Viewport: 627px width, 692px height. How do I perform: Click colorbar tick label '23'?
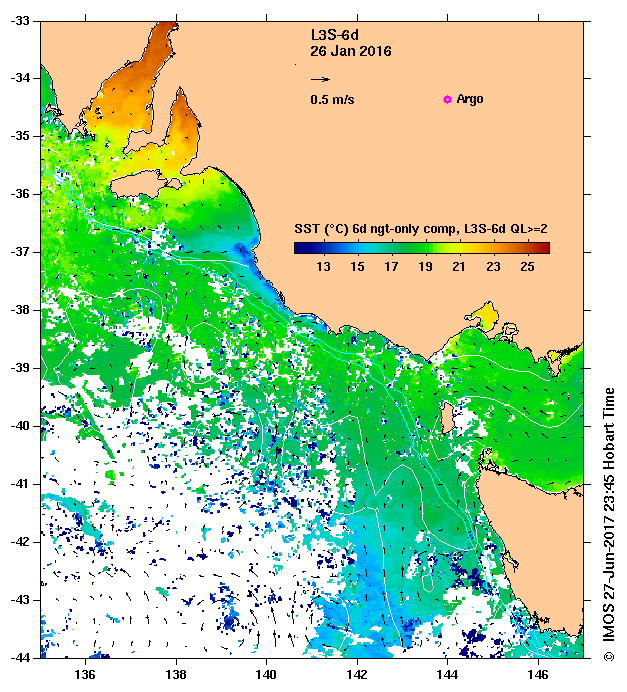(x=493, y=267)
